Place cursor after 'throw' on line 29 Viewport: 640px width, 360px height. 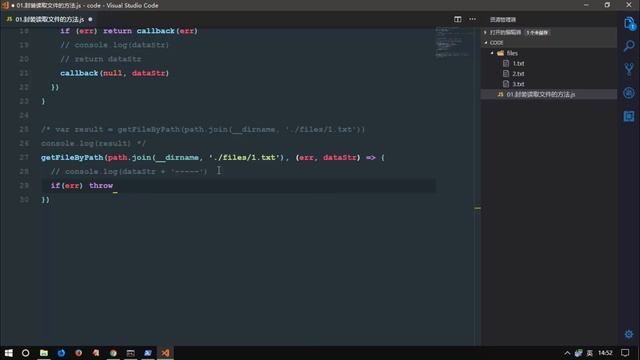coord(113,186)
